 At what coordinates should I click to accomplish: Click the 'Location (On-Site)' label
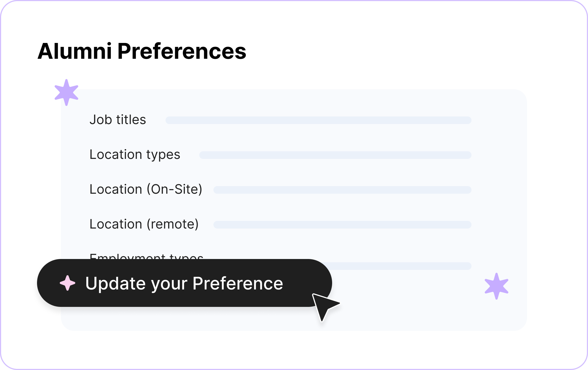(146, 189)
